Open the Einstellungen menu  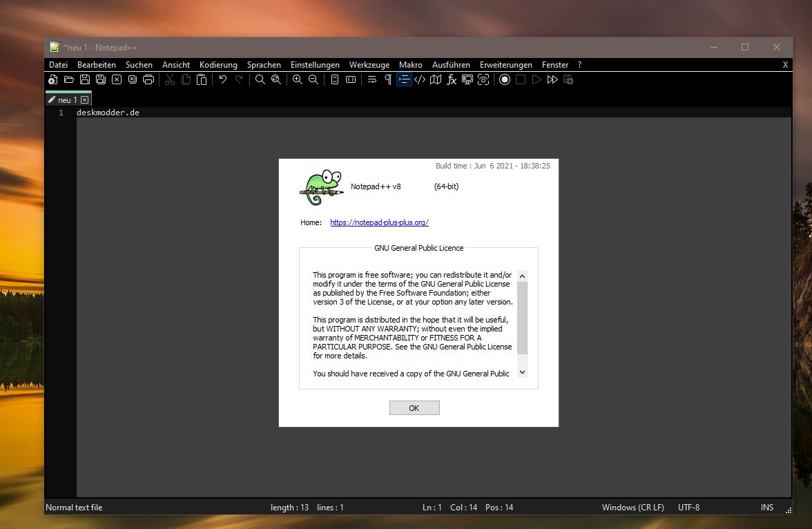pyautogui.click(x=315, y=65)
